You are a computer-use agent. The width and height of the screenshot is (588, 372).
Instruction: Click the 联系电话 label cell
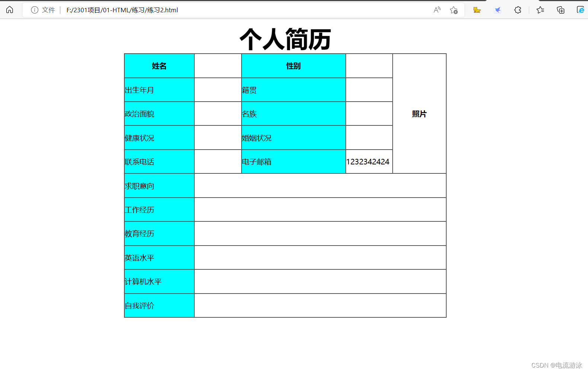pyautogui.click(x=159, y=162)
